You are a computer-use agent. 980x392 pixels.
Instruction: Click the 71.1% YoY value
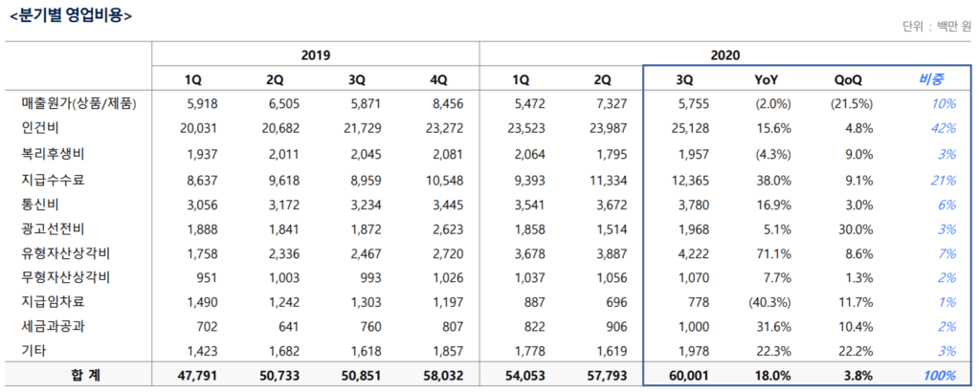pos(772,252)
